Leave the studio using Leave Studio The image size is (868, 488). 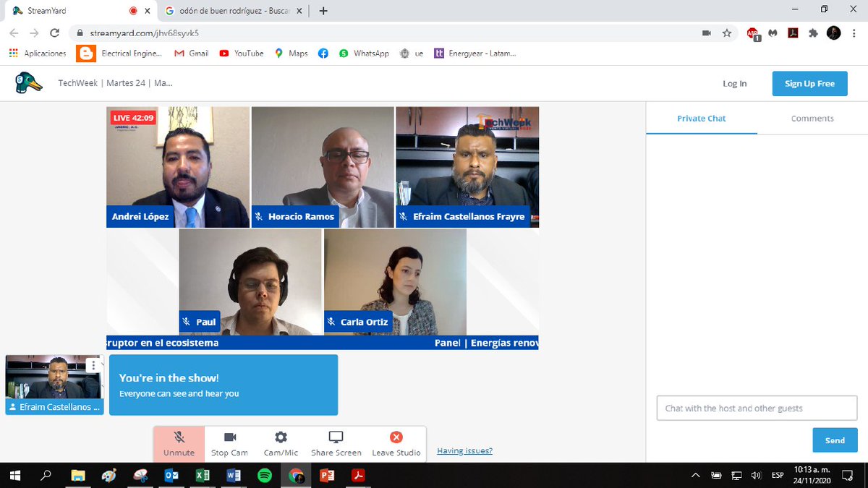(x=396, y=444)
